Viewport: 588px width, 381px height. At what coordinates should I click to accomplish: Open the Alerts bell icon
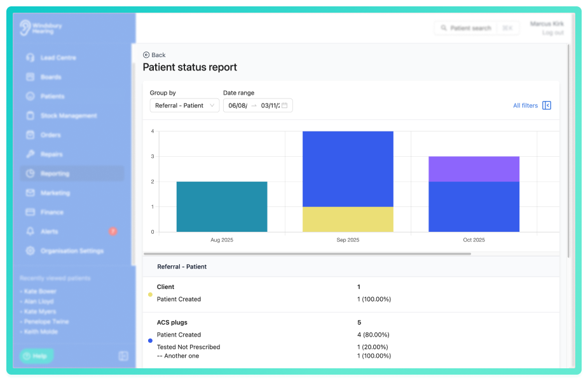point(31,232)
